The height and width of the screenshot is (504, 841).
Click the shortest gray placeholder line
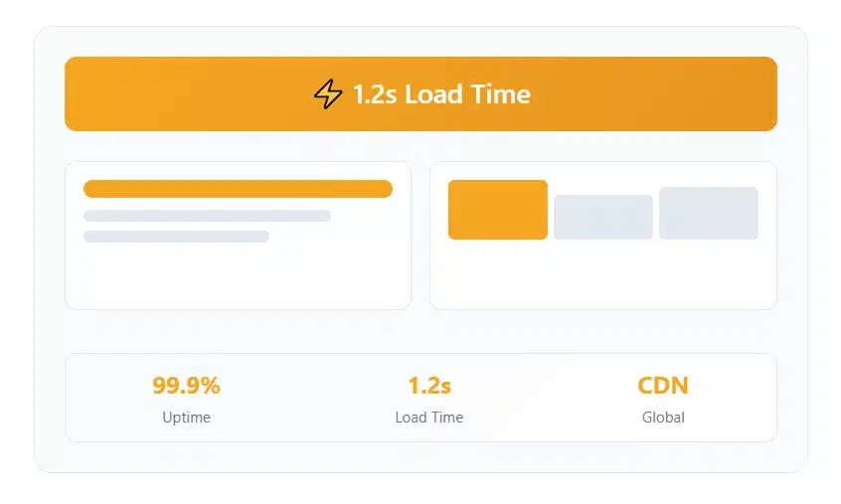point(176,237)
